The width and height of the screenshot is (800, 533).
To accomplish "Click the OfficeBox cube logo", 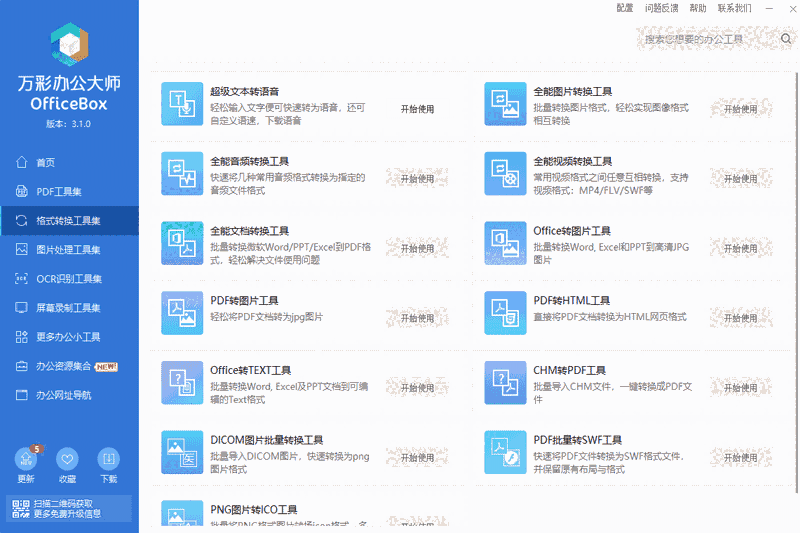I will (x=69, y=44).
